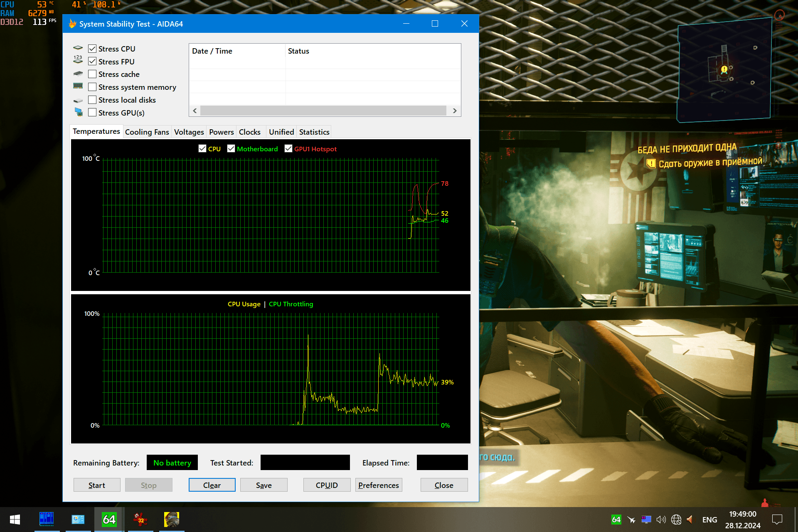
Task: Open the notification center icon
Action: (777, 520)
